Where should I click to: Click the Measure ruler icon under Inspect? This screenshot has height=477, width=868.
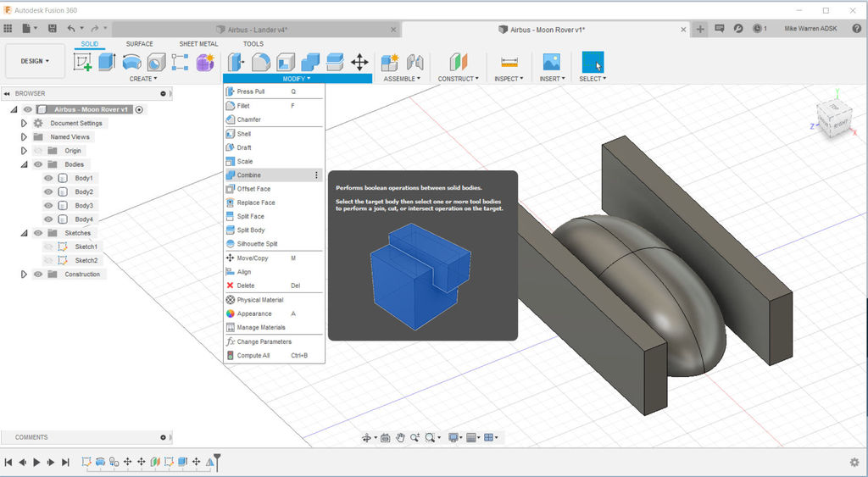pyautogui.click(x=509, y=62)
